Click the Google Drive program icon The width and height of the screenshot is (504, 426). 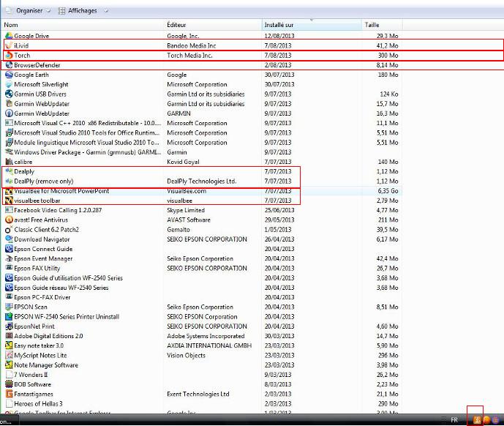coord(9,36)
